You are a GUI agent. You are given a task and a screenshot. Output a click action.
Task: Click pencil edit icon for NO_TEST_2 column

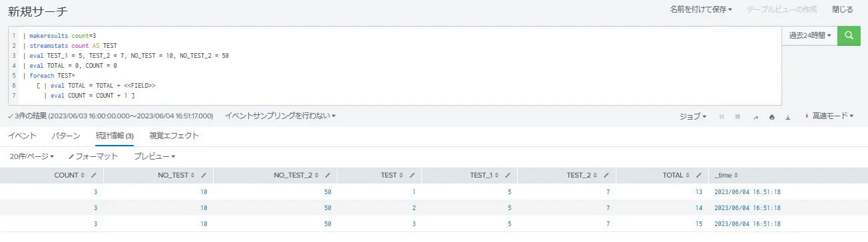point(327,176)
